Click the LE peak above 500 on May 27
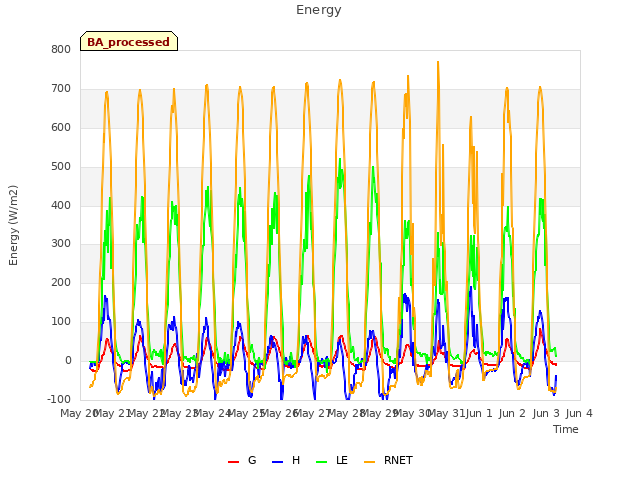The height and width of the screenshot is (480, 640). [340, 159]
